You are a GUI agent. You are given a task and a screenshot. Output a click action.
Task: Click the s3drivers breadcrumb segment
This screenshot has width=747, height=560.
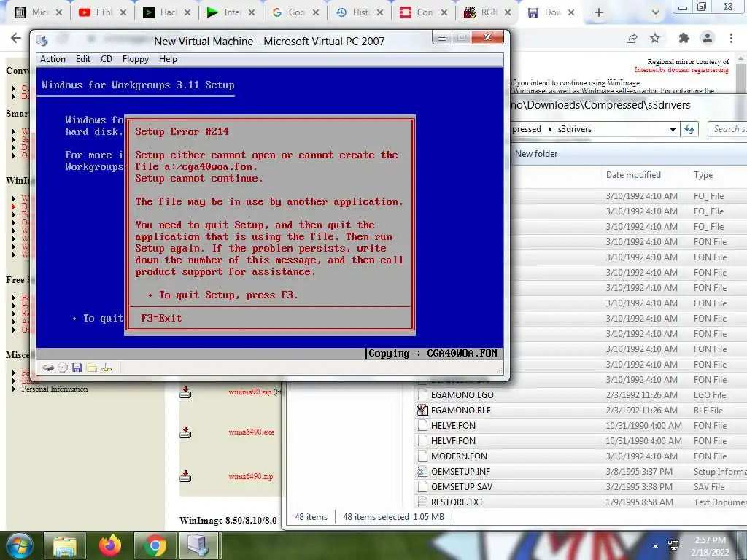pos(575,129)
